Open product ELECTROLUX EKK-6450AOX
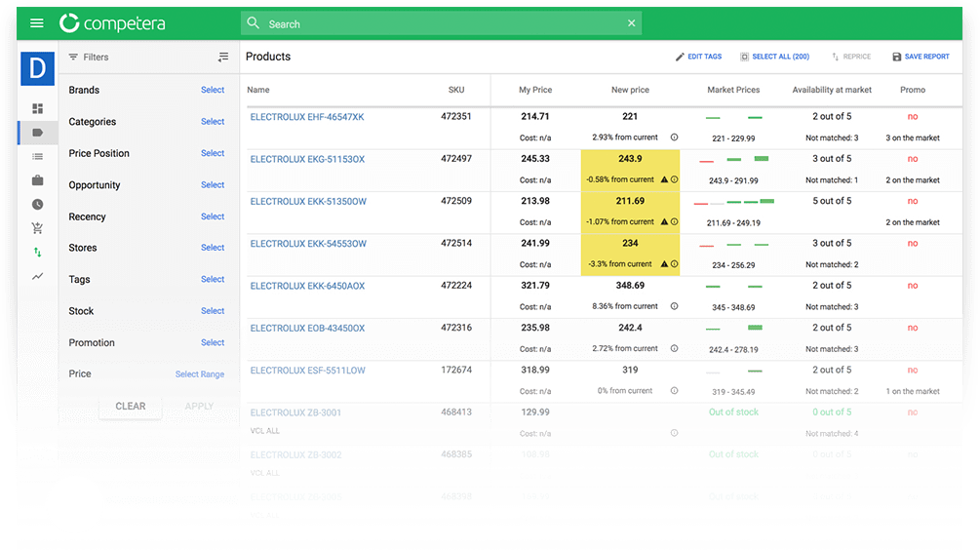The height and width of the screenshot is (550, 980). tap(307, 286)
